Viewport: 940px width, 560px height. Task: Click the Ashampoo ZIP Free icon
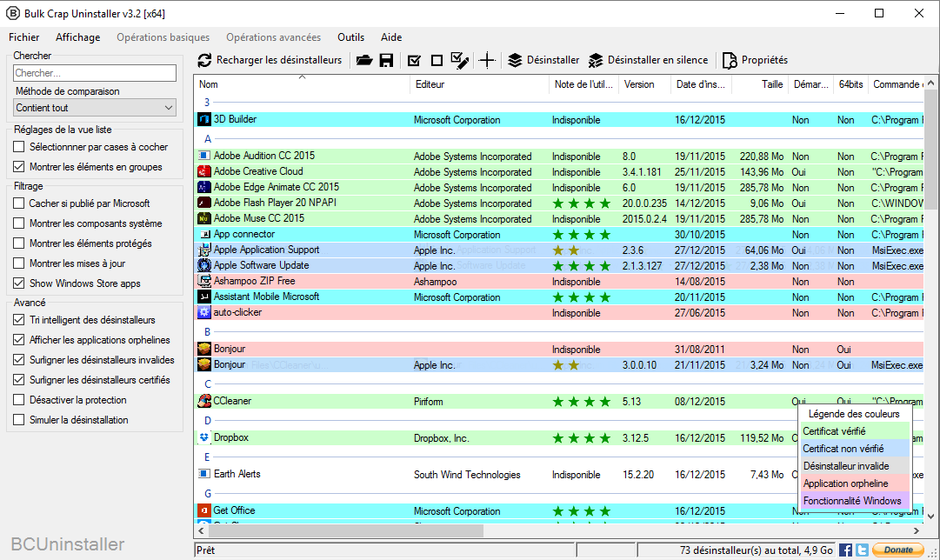pyautogui.click(x=204, y=281)
